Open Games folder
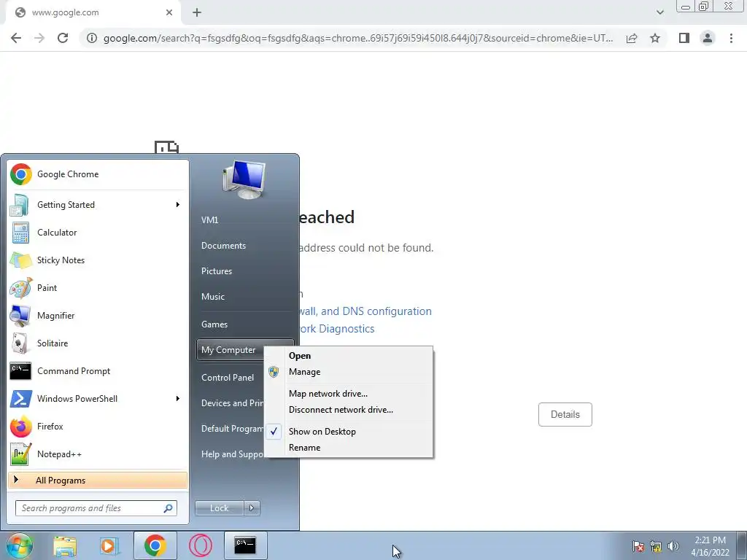The image size is (747, 560). coord(245,324)
